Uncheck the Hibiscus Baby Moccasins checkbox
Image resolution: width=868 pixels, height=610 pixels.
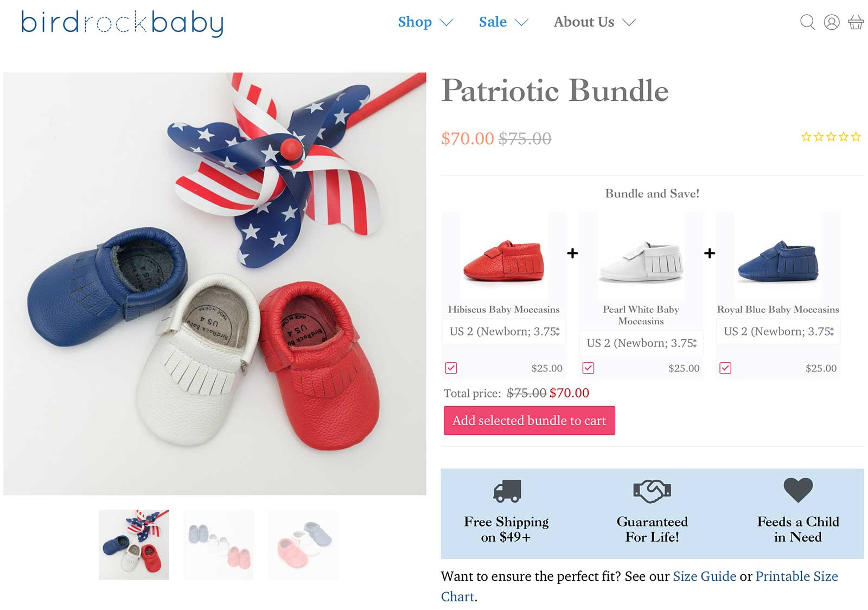pos(451,368)
